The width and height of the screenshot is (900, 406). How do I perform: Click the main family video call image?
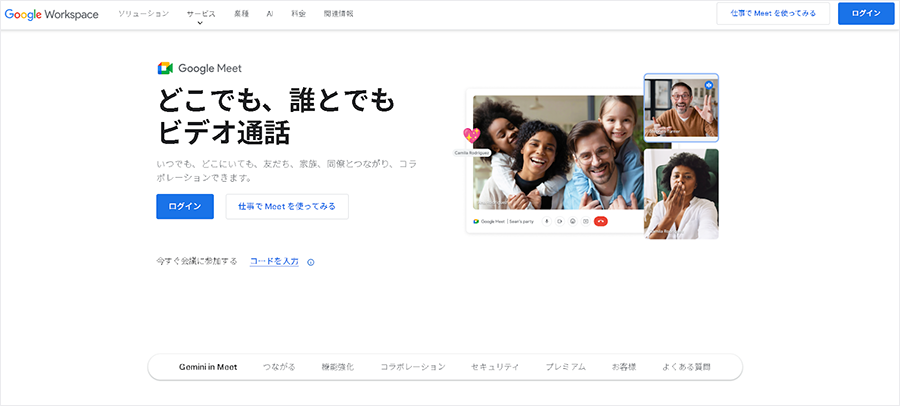pyautogui.click(x=556, y=152)
